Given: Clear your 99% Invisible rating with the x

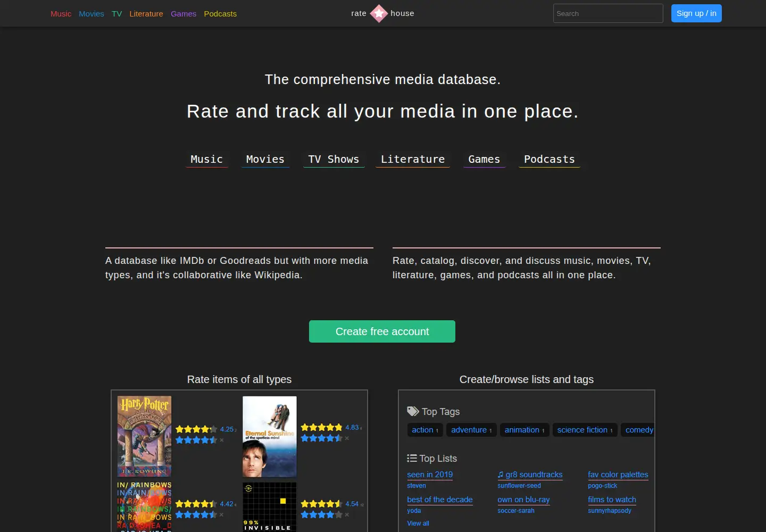Looking at the screenshot, I should tap(347, 514).
